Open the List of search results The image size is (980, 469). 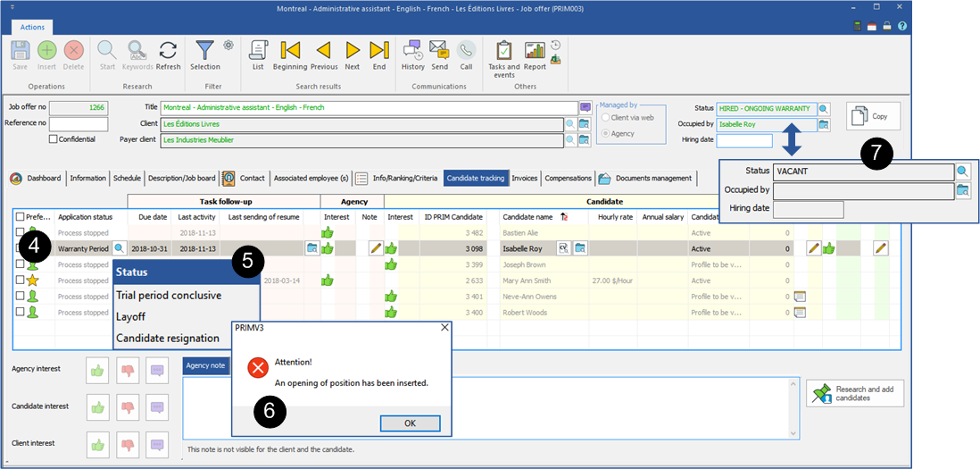click(258, 50)
